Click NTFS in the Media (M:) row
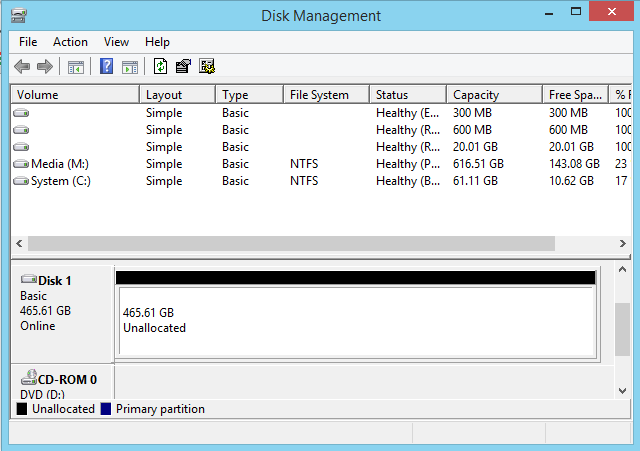 (x=304, y=164)
